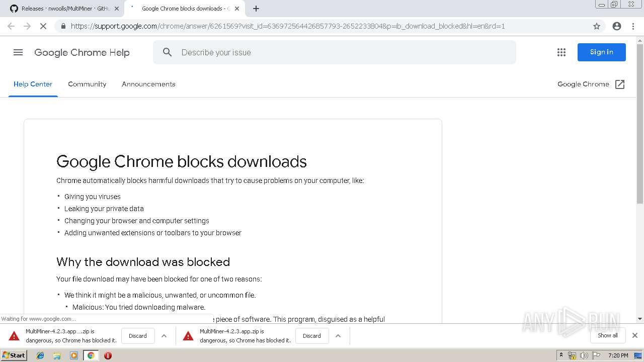Open the Chrome profile avatar
Image resolution: width=644 pixels, height=362 pixels.
tap(617, 26)
